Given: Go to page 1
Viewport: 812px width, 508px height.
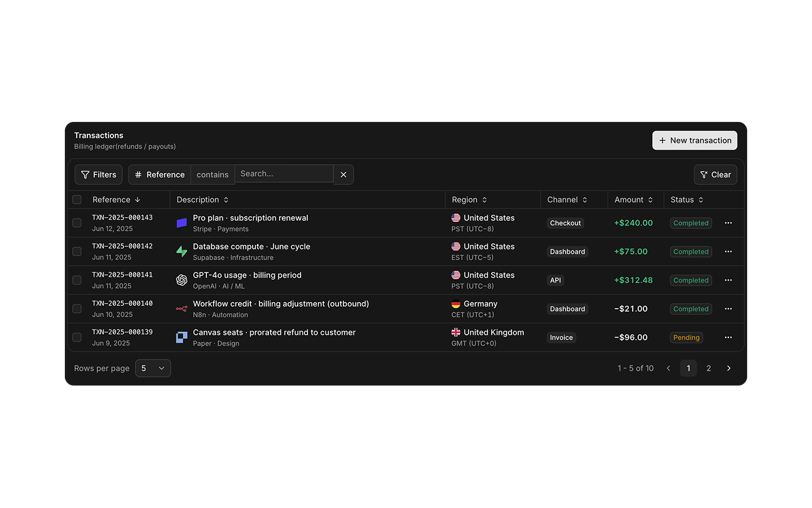Looking at the screenshot, I should 689,368.
